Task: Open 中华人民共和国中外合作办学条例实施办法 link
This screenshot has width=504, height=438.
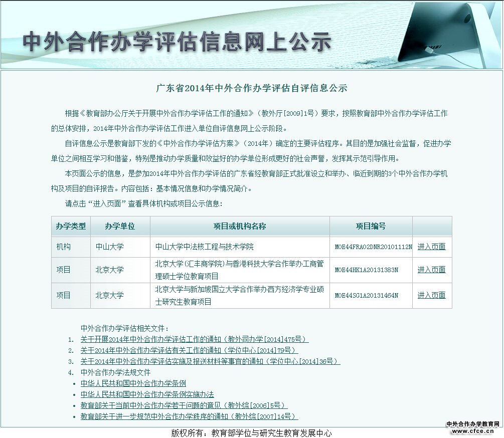Action: click(147, 394)
